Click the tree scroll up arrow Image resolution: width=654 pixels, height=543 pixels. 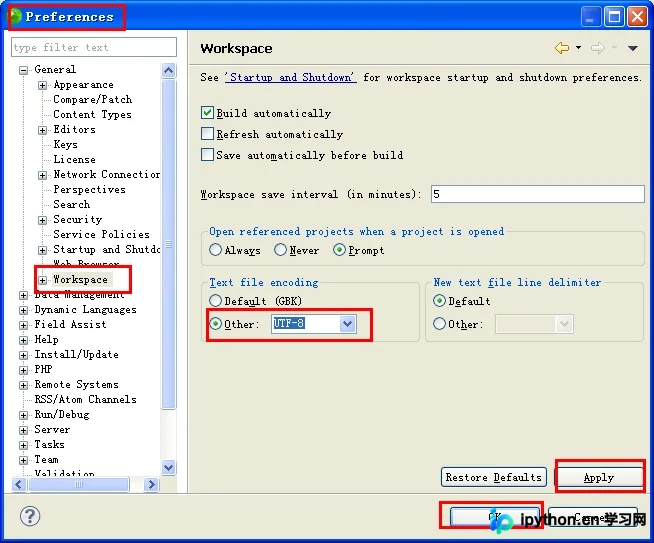coord(169,70)
